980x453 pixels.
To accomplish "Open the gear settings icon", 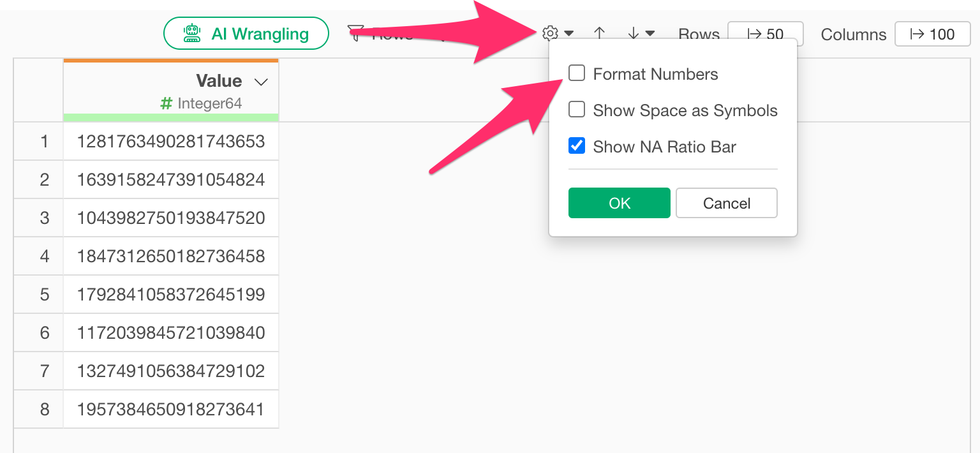I will 550,33.
